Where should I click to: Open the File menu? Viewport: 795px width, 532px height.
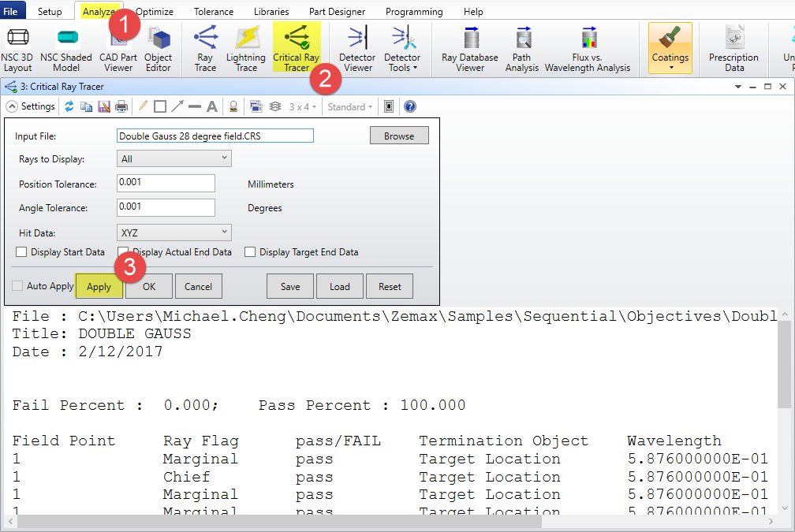point(11,11)
